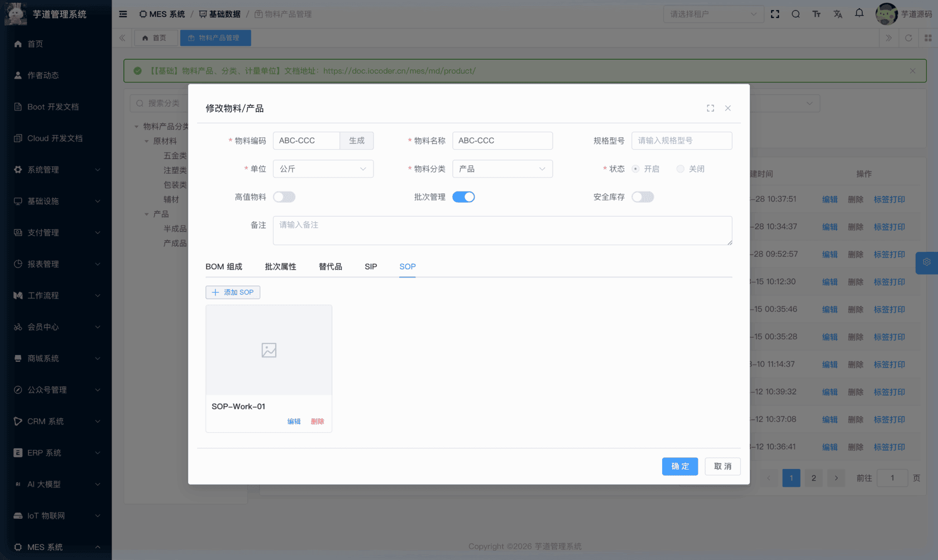This screenshot has height=560, width=938.
Task: Select the 关闭 status radio button
Action: 680,169
